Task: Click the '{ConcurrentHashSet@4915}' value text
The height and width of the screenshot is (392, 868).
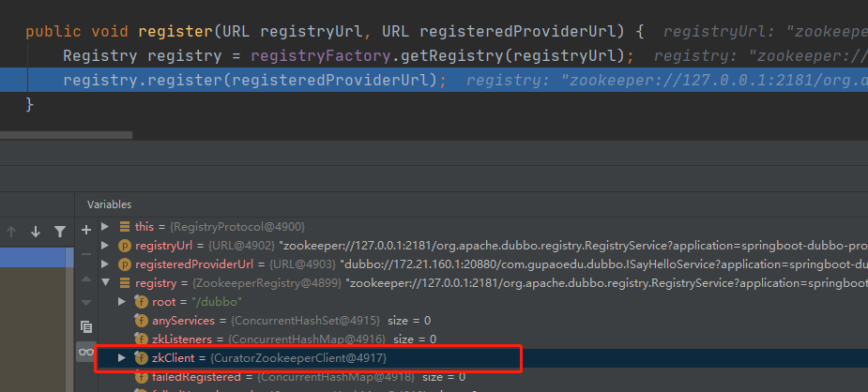Action: tap(306, 321)
